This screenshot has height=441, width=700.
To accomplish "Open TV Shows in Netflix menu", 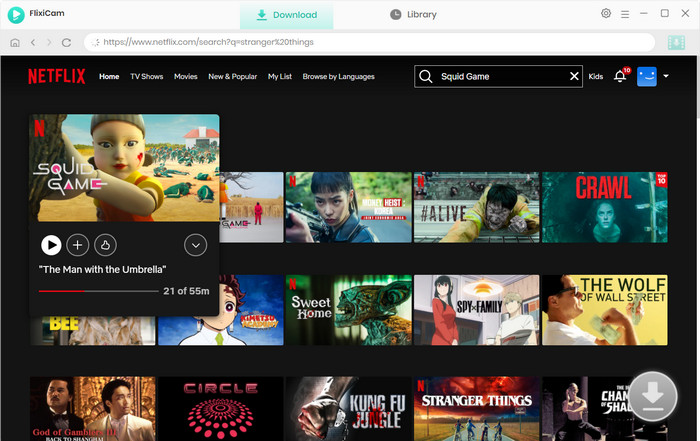I will pyautogui.click(x=146, y=76).
